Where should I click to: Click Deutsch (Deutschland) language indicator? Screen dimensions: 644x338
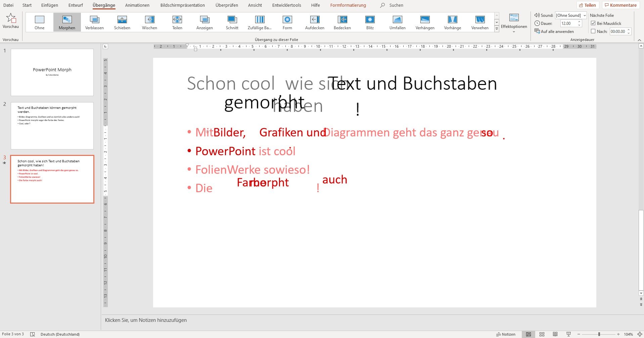[x=60, y=334]
